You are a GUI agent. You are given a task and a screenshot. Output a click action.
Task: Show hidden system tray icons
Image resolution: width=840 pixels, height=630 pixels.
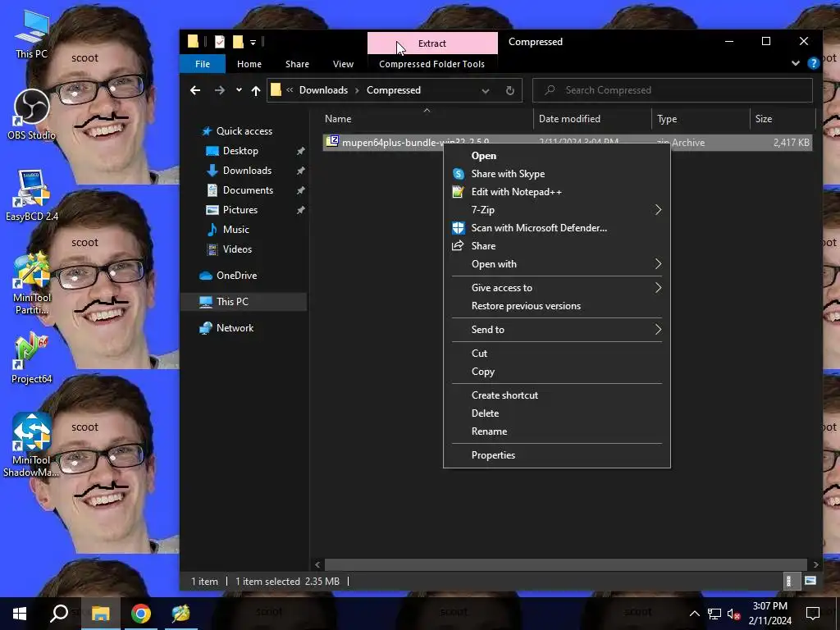coord(694,614)
